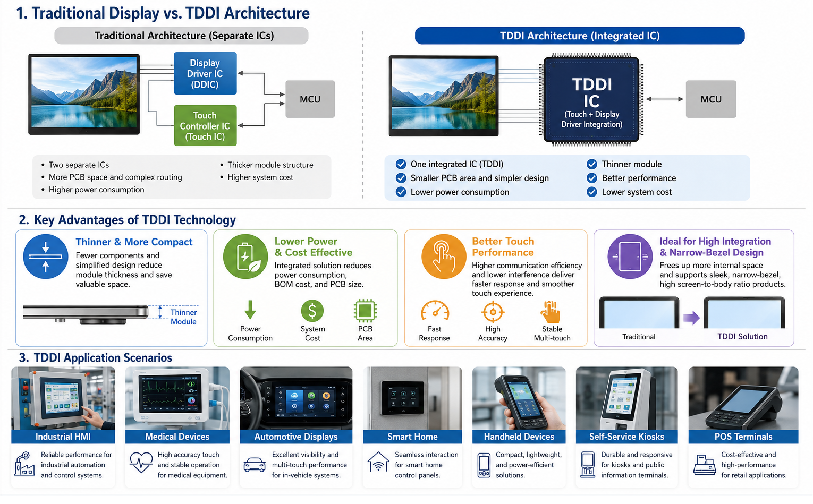The height and width of the screenshot is (504, 813).
Task: Click the 'Better Touch Performance' title
Action: (503, 247)
